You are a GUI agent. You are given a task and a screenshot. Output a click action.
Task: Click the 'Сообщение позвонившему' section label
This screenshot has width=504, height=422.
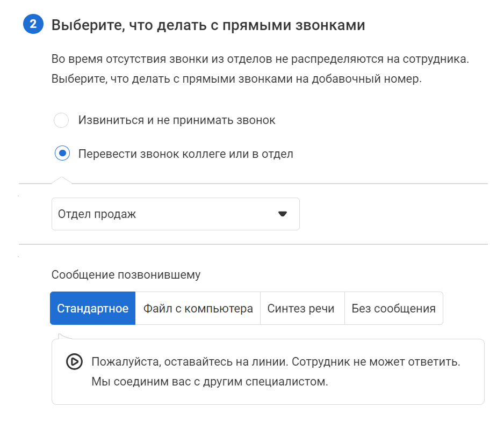[x=126, y=275]
